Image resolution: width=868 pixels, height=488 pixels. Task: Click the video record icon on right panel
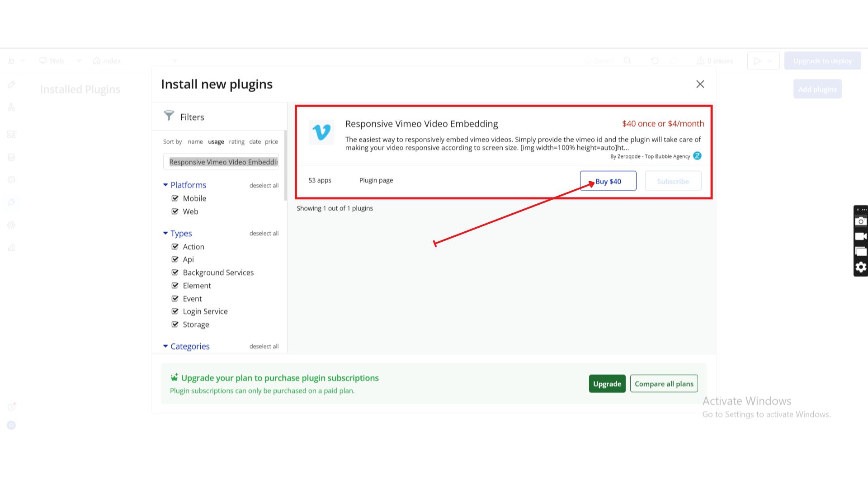861,236
